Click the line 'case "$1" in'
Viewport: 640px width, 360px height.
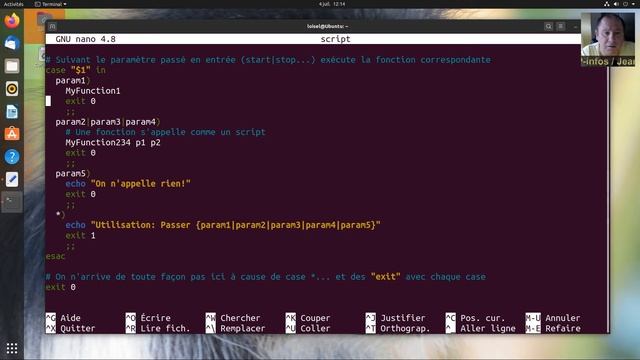click(76, 70)
